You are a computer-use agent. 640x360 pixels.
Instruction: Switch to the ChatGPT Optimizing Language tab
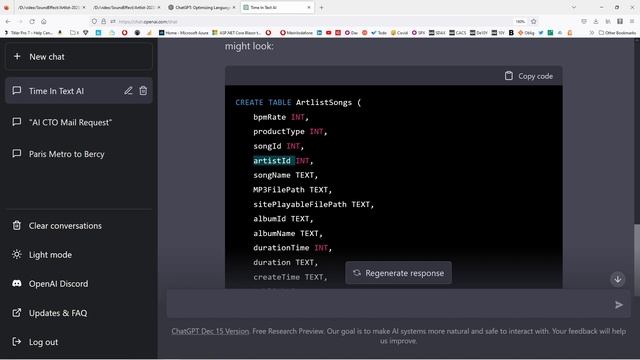pos(202,7)
